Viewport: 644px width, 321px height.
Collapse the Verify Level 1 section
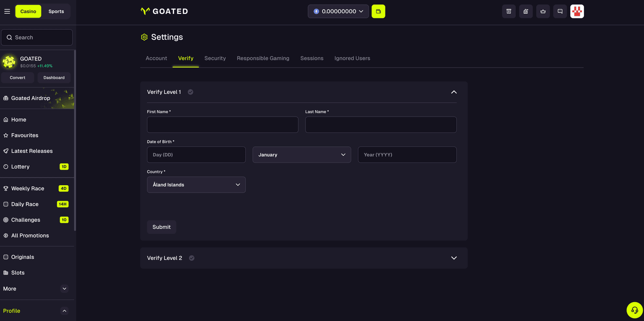tap(454, 92)
